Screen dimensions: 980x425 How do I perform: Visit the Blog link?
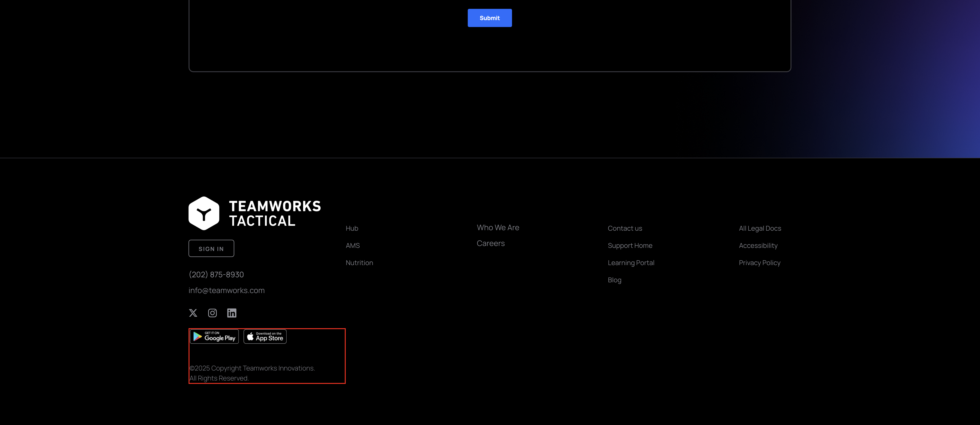click(614, 280)
